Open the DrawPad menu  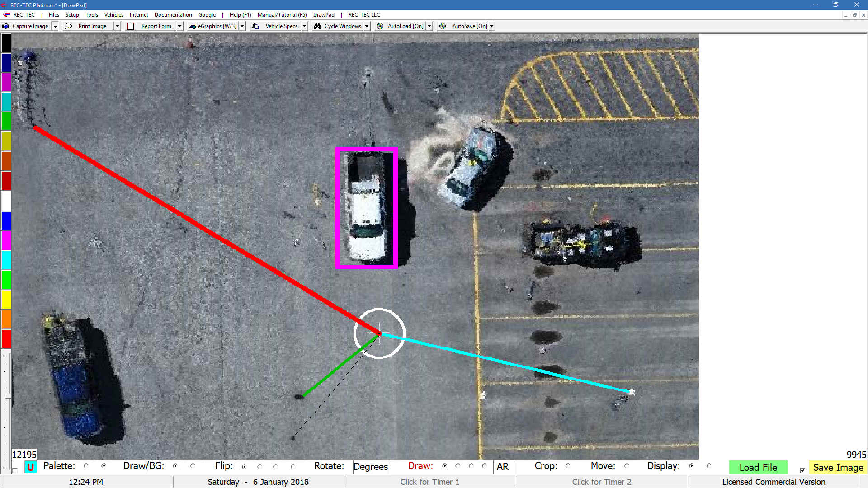point(324,15)
